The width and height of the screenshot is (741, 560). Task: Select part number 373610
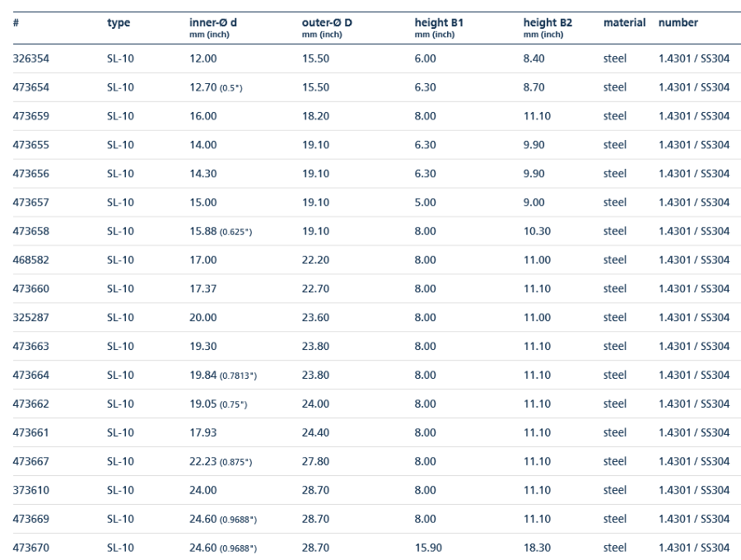pyautogui.click(x=30, y=491)
